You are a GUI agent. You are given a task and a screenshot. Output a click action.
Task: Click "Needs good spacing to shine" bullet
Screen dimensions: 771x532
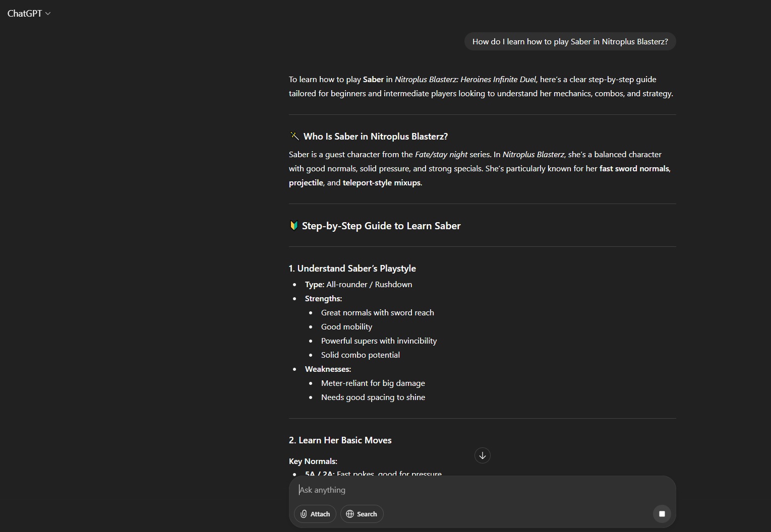click(373, 397)
